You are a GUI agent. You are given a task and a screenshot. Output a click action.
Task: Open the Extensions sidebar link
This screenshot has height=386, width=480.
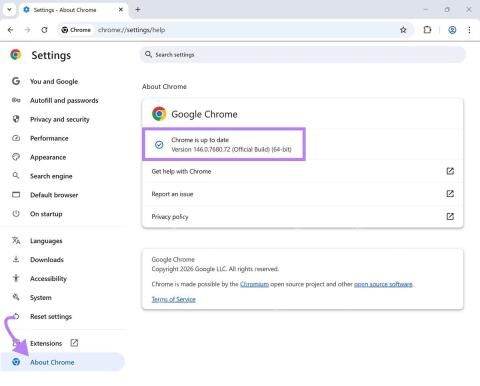pos(46,343)
